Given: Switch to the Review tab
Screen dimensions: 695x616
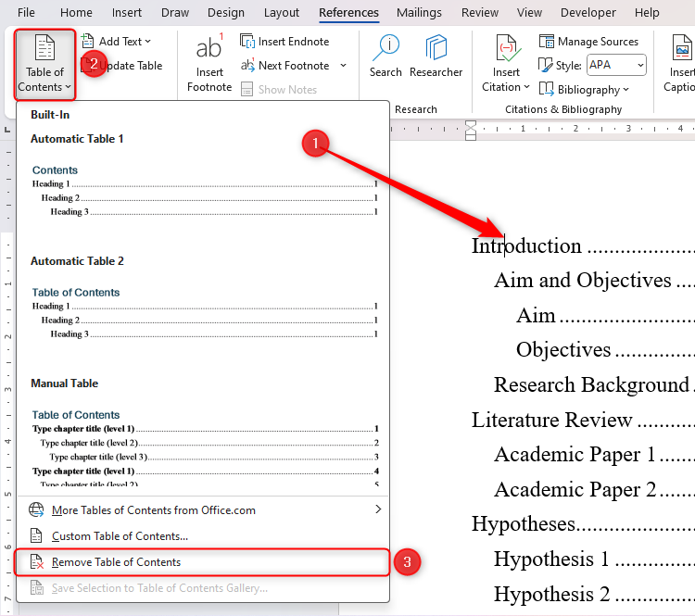Looking at the screenshot, I should [480, 12].
